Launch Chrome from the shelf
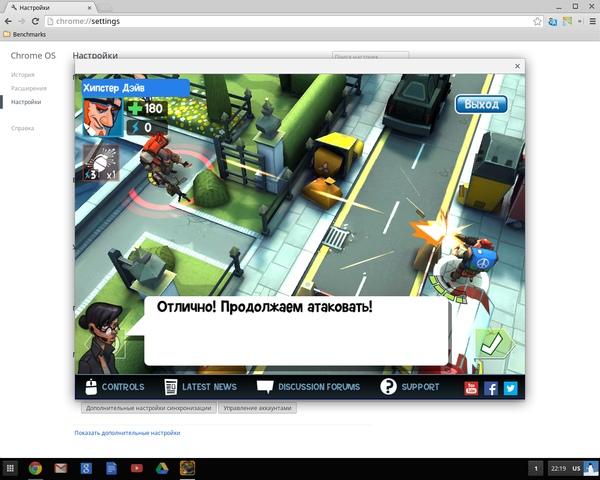 pyautogui.click(x=35, y=468)
